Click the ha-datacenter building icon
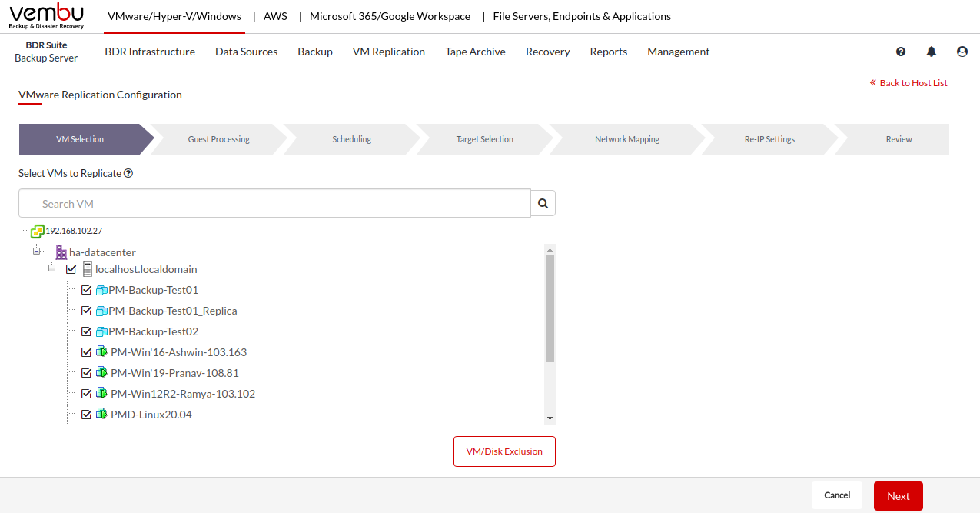The height and width of the screenshot is (513, 980). tap(61, 252)
